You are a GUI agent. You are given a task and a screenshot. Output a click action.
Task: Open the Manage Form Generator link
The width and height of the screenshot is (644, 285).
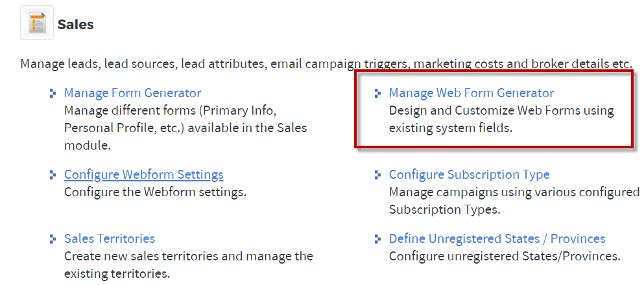pyautogui.click(x=133, y=93)
